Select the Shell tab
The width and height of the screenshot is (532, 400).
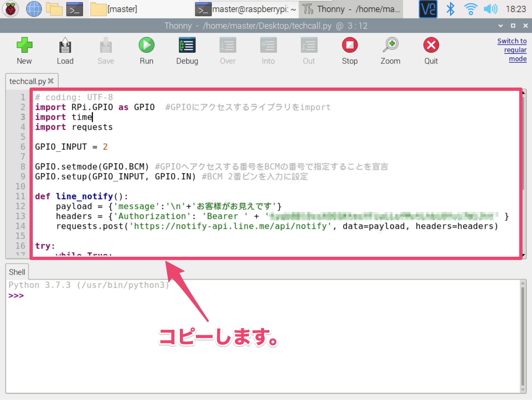pos(17,272)
